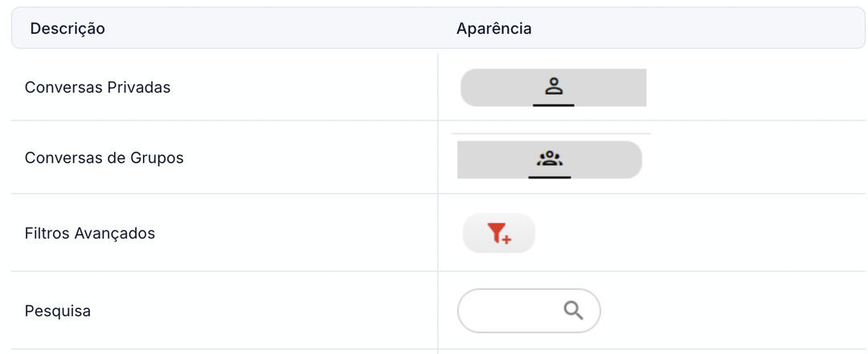
Task: Click the light gray background of the filter button
Action: point(474,234)
